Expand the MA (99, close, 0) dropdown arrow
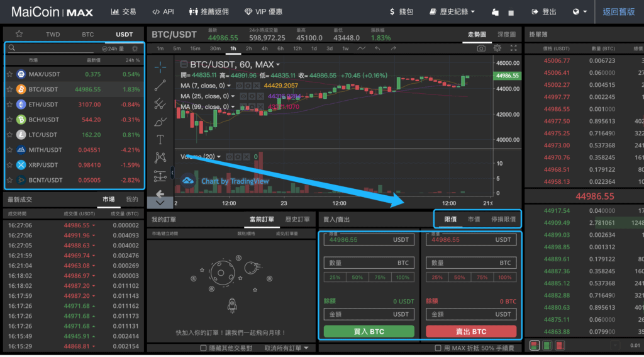 [x=233, y=107]
